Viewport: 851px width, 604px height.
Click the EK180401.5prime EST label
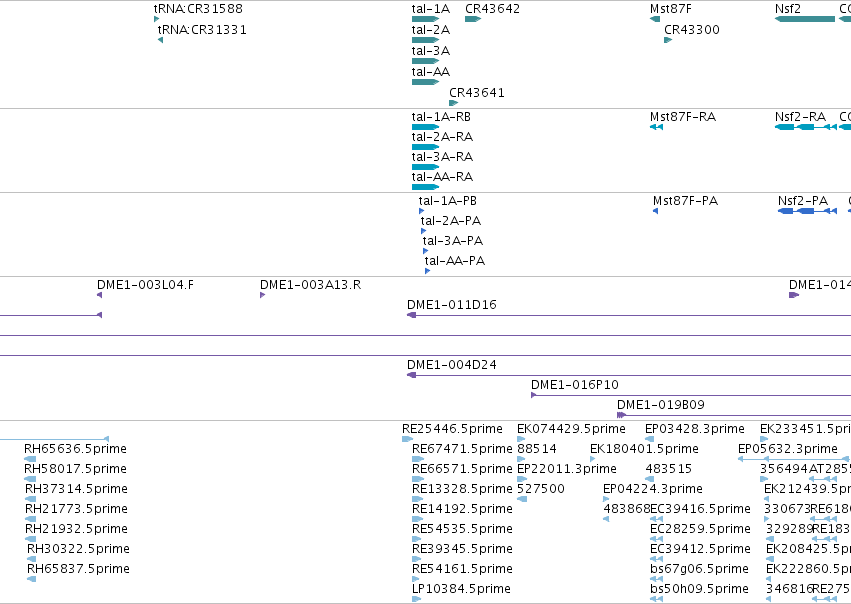click(644, 449)
